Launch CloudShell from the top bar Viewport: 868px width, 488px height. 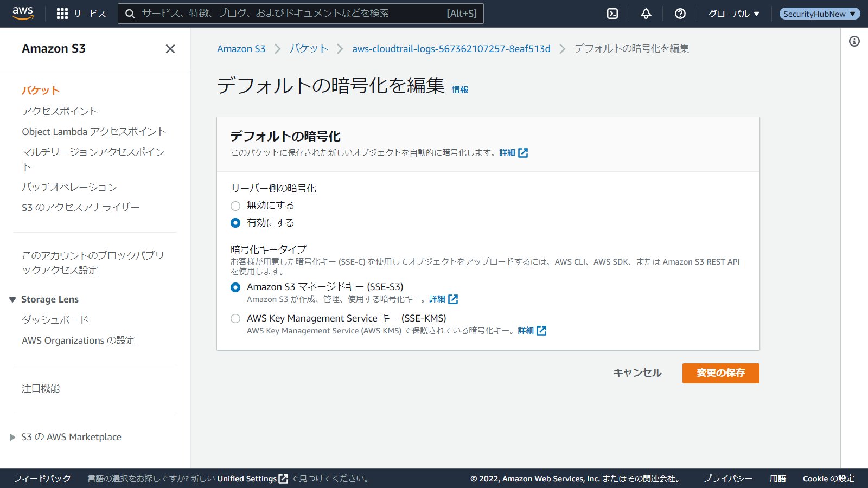612,14
